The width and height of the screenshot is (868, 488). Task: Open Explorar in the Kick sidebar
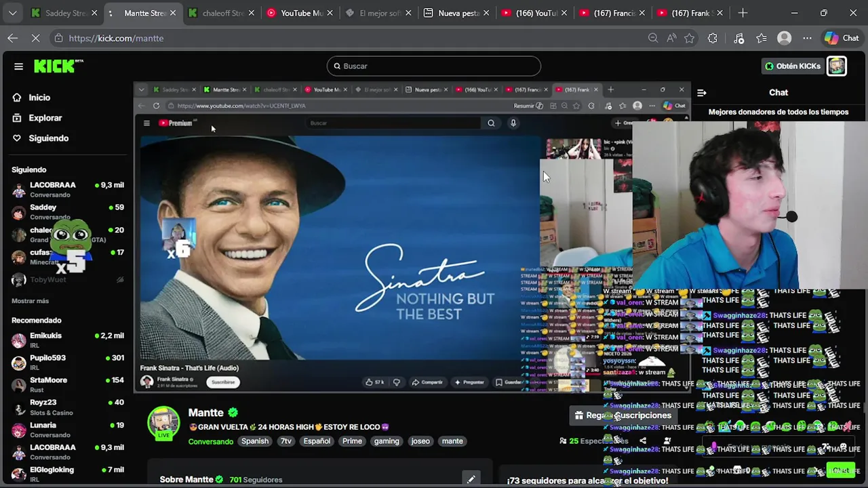pos(45,118)
